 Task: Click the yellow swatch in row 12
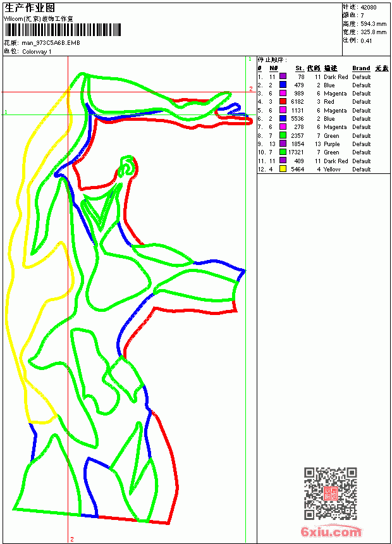[283, 170]
